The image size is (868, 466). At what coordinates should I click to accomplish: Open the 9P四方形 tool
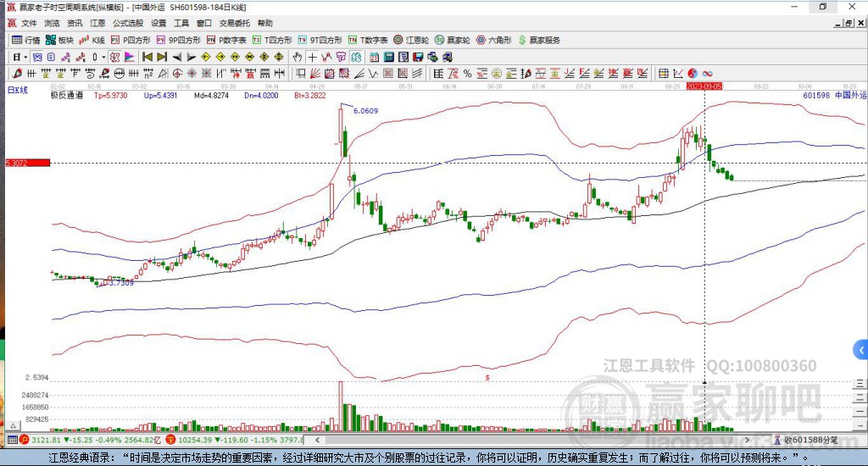tap(178, 40)
